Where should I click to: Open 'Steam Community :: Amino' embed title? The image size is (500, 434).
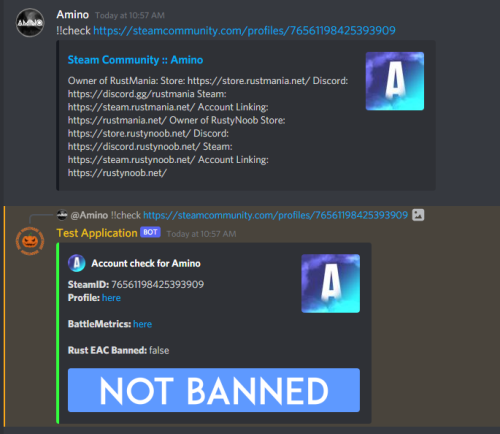coord(135,60)
